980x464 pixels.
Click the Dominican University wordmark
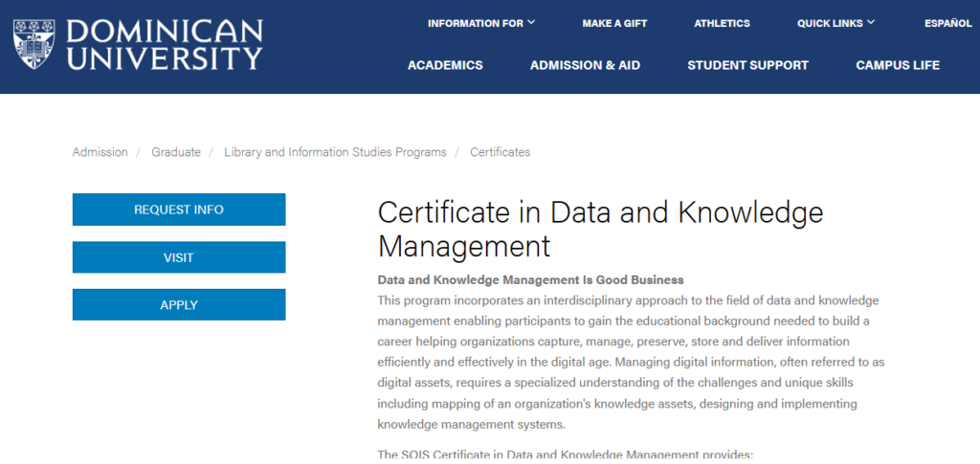(x=165, y=44)
